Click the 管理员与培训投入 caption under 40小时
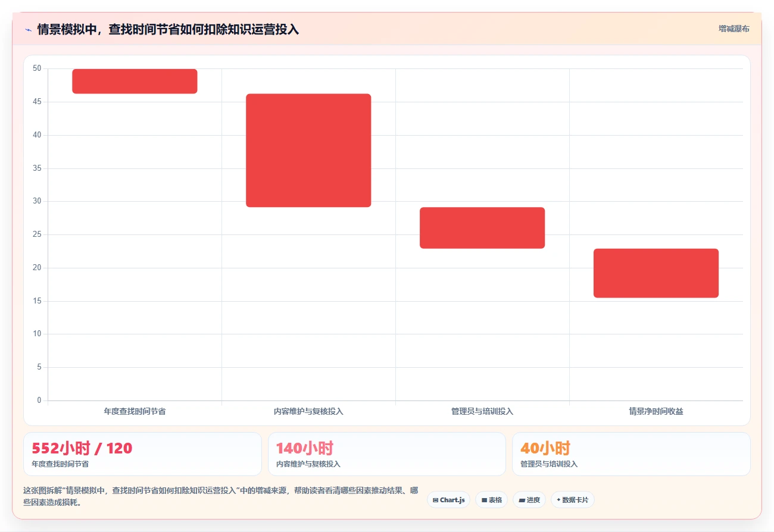The image size is (774, 532). click(x=549, y=464)
